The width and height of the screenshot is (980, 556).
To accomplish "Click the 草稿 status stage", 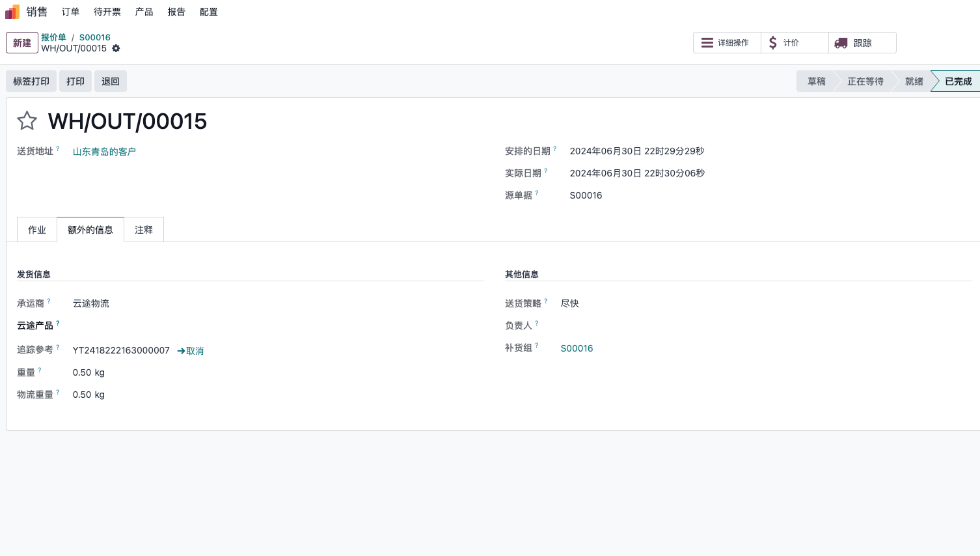I will [x=816, y=81].
